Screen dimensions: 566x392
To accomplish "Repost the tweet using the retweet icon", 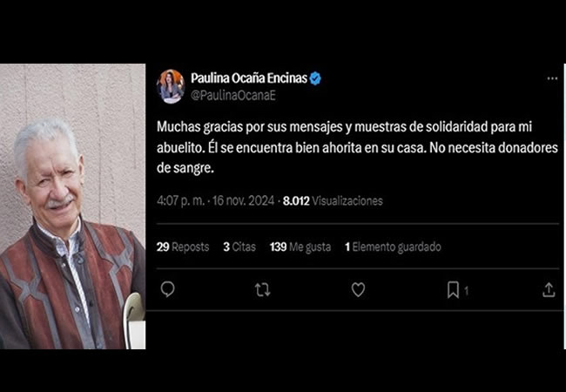I will pyautogui.click(x=262, y=290).
